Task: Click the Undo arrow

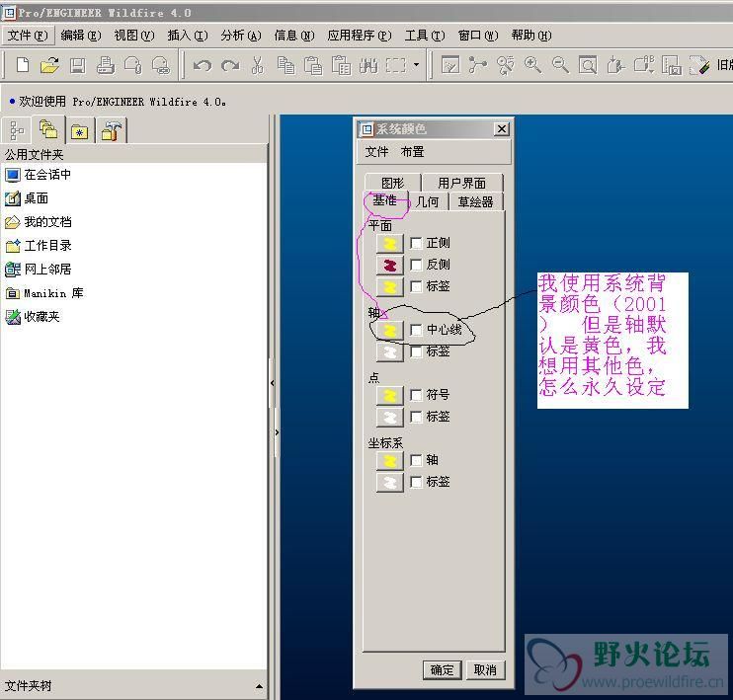Action: point(202,65)
